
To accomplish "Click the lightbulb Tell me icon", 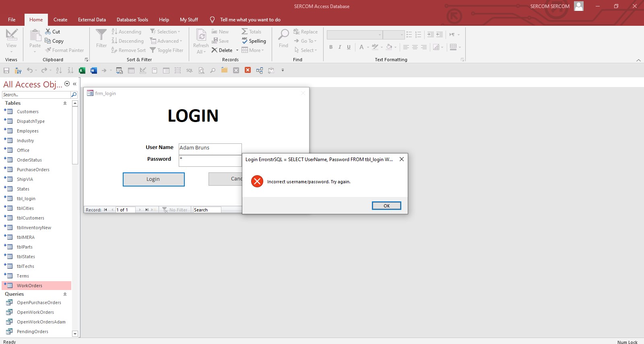I will tap(212, 20).
